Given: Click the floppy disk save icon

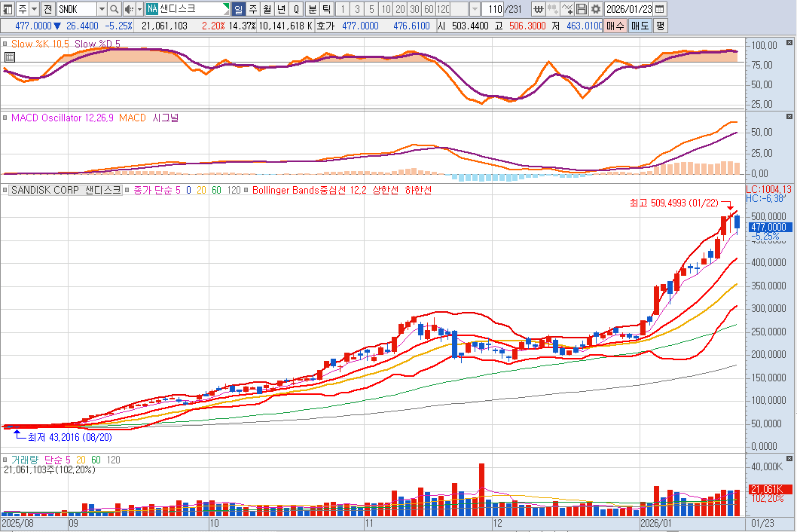Looking at the screenshot, I should pos(582,9).
